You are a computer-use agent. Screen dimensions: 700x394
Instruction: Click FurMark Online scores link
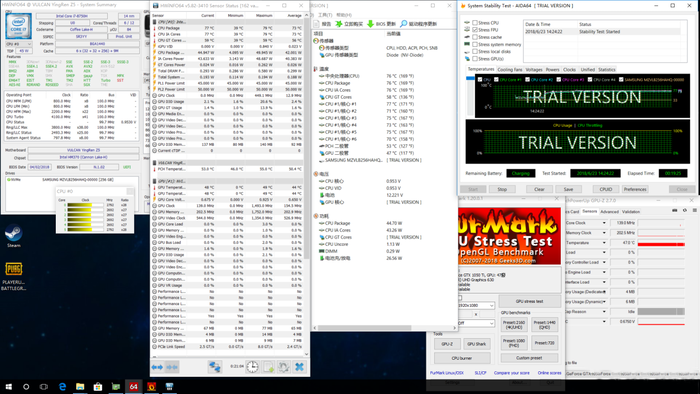pyautogui.click(x=550, y=373)
